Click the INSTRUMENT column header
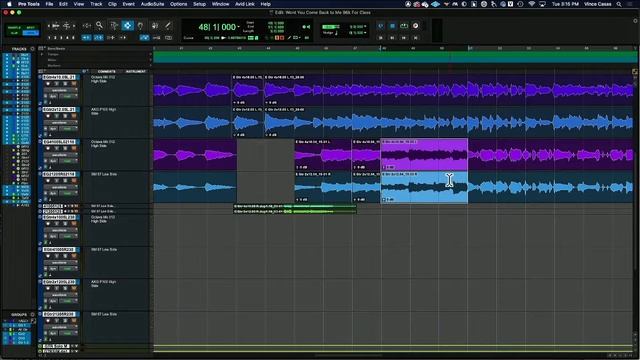640x360 pixels. 136,71
